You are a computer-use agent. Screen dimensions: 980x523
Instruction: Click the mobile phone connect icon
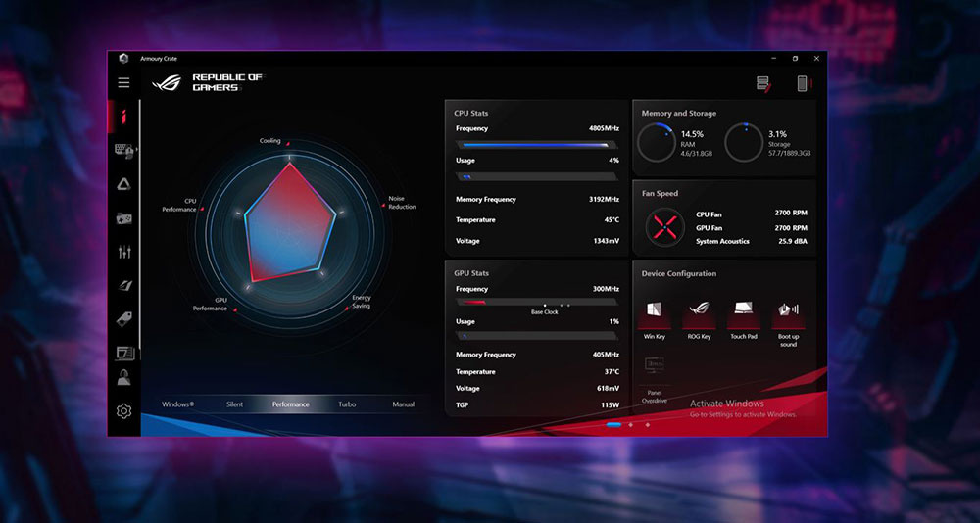804,83
